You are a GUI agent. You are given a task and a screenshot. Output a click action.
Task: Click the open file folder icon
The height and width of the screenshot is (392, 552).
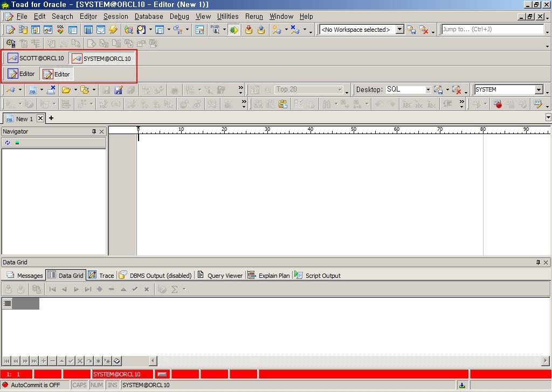point(66,90)
